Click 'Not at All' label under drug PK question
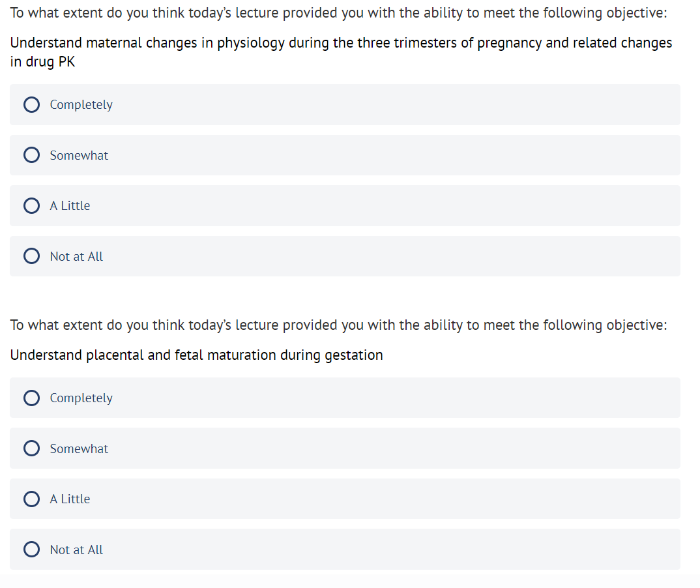Image resolution: width=700 pixels, height=588 pixels. (x=76, y=256)
